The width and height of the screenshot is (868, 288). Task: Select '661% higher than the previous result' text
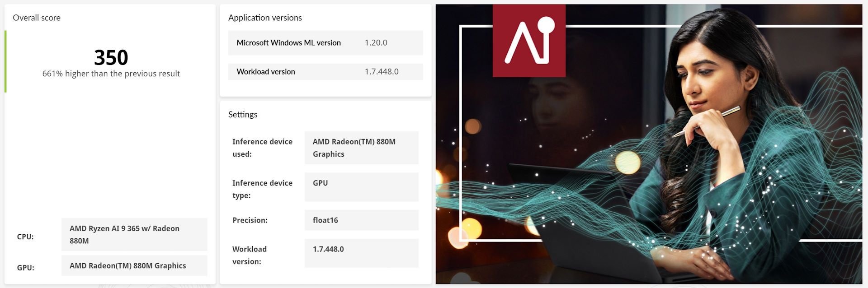pos(111,74)
